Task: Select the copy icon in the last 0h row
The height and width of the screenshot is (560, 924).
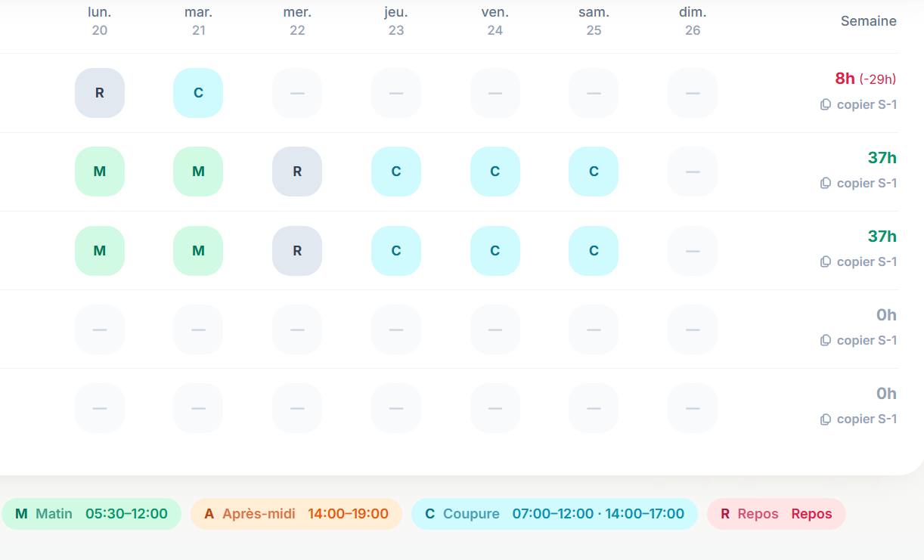Action: [x=825, y=419]
